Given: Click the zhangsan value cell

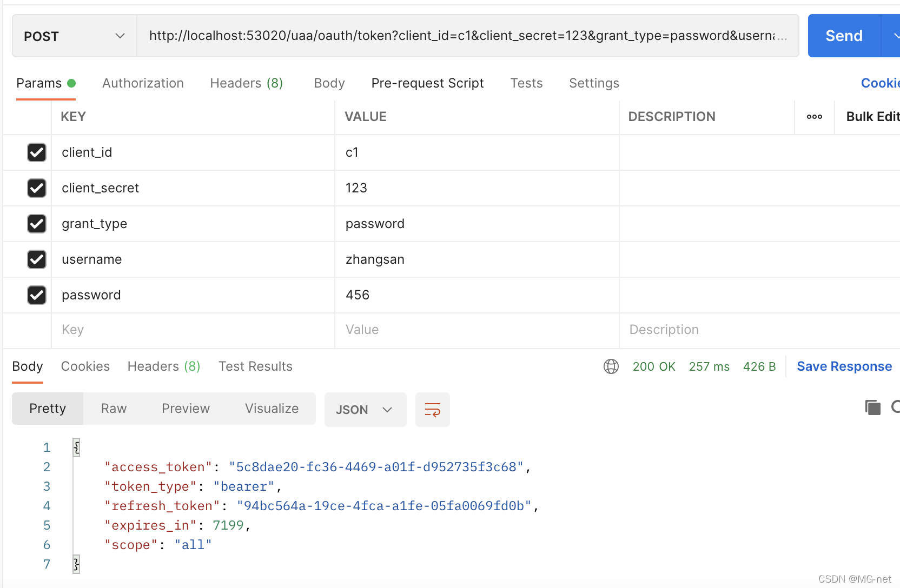Looking at the screenshot, I should [477, 259].
